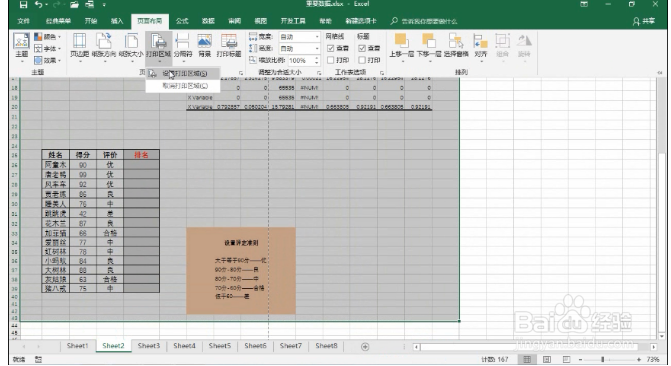Toggle Gridlines View (查看) checkbox
Screen dimensions: 671x366
click(x=330, y=48)
